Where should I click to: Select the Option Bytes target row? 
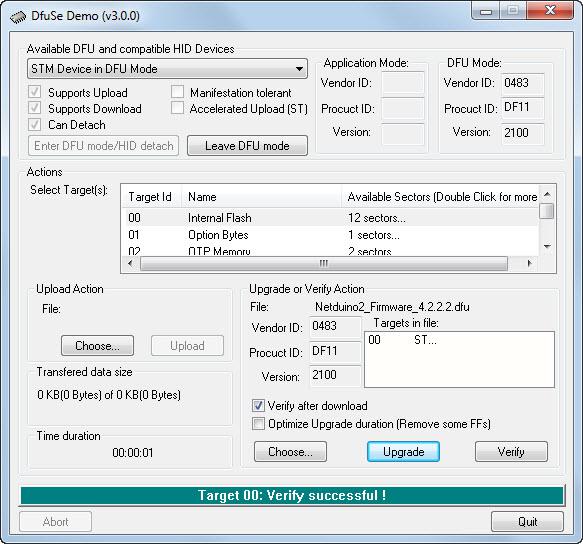pyautogui.click(x=332, y=235)
